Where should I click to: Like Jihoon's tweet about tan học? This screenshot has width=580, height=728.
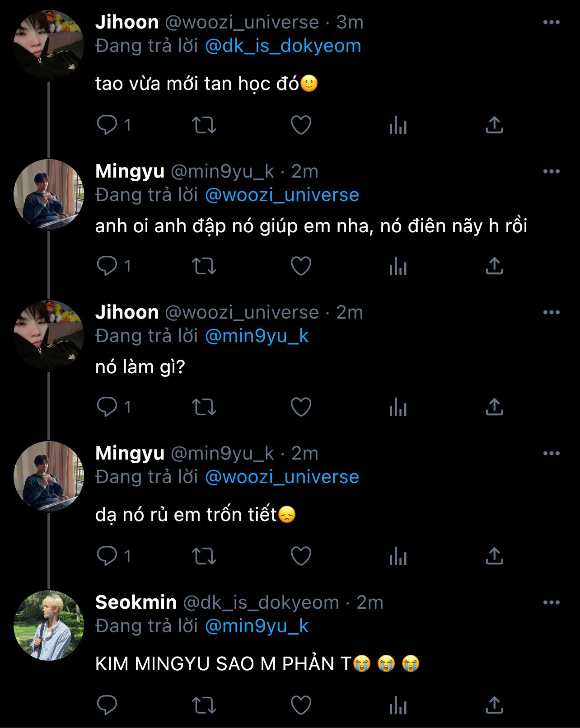coord(301,125)
